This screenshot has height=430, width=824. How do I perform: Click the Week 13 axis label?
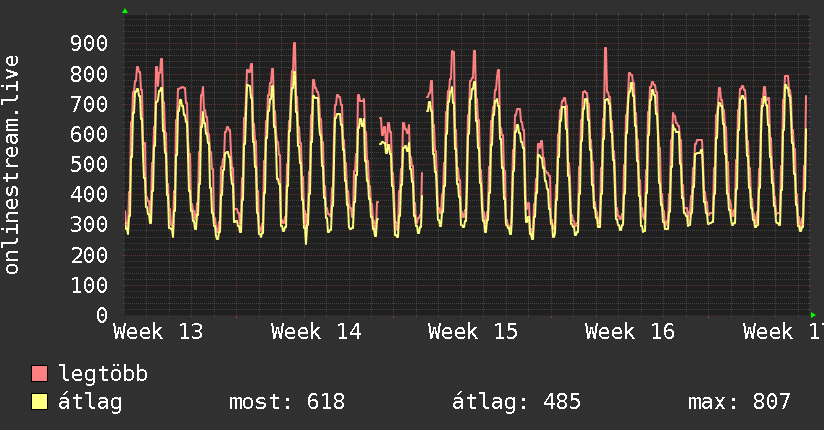pos(158,332)
